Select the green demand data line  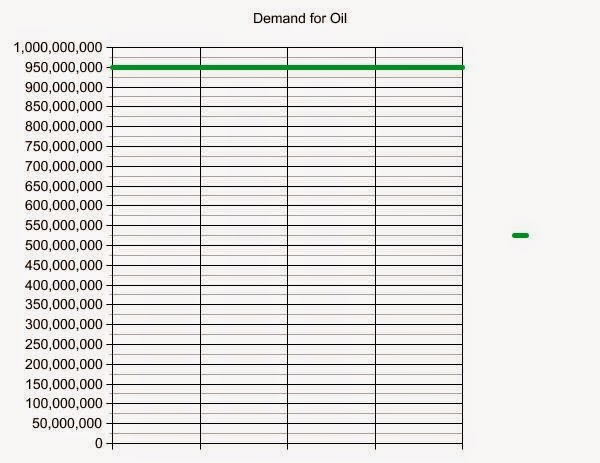click(x=287, y=67)
